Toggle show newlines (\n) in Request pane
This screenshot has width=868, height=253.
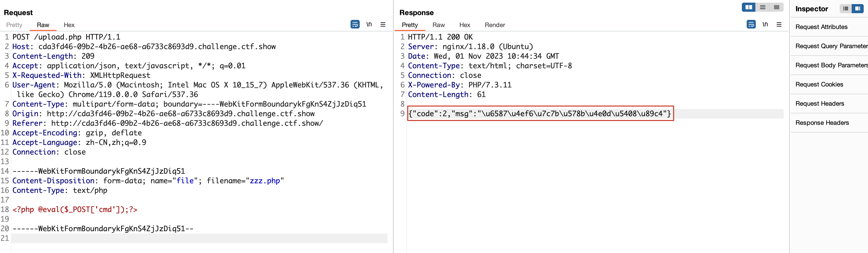[x=369, y=24]
